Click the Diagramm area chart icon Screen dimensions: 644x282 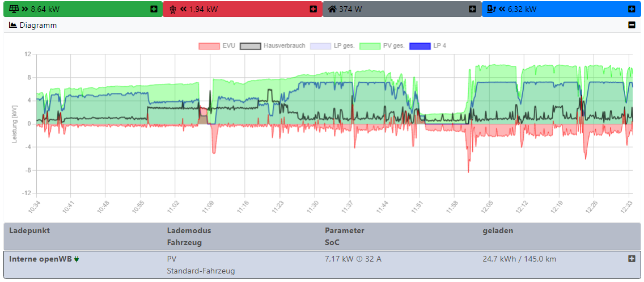[x=13, y=26]
